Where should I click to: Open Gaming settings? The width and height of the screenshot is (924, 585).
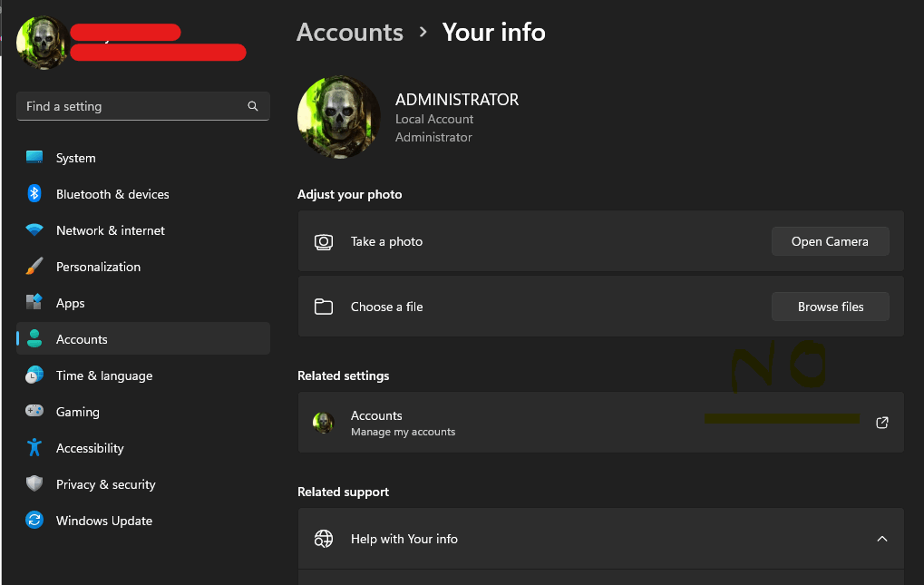tap(143, 412)
